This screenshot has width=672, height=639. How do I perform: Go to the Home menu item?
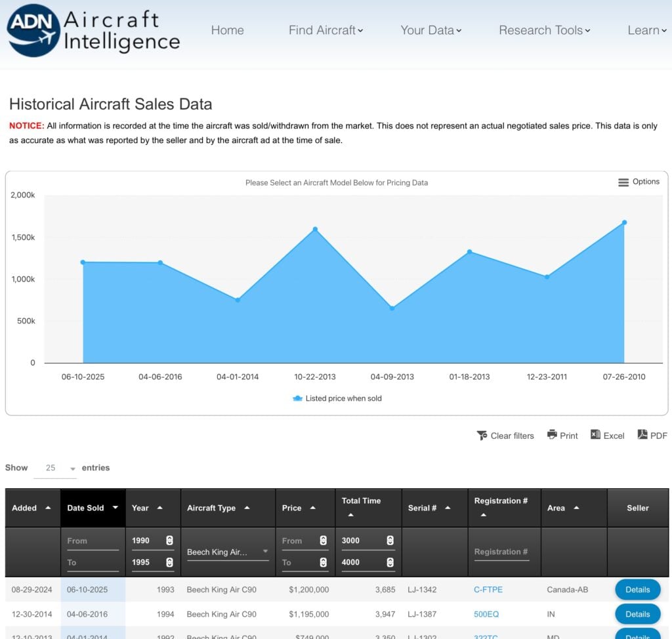click(227, 30)
